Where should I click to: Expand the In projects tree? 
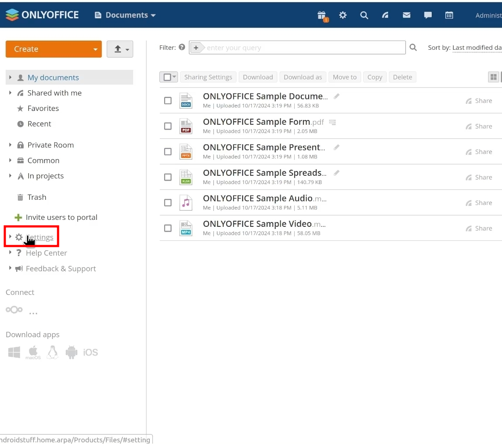pyautogui.click(x=10, y=176)
